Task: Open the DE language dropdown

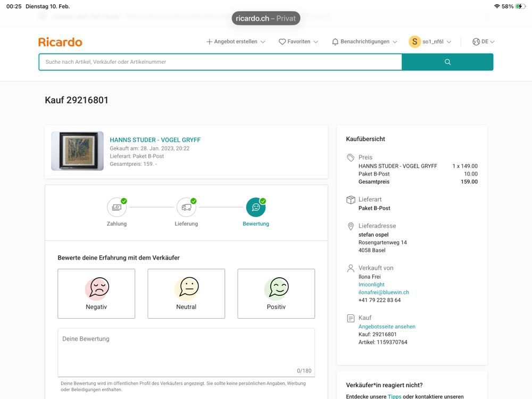Action: pos(484,41)
